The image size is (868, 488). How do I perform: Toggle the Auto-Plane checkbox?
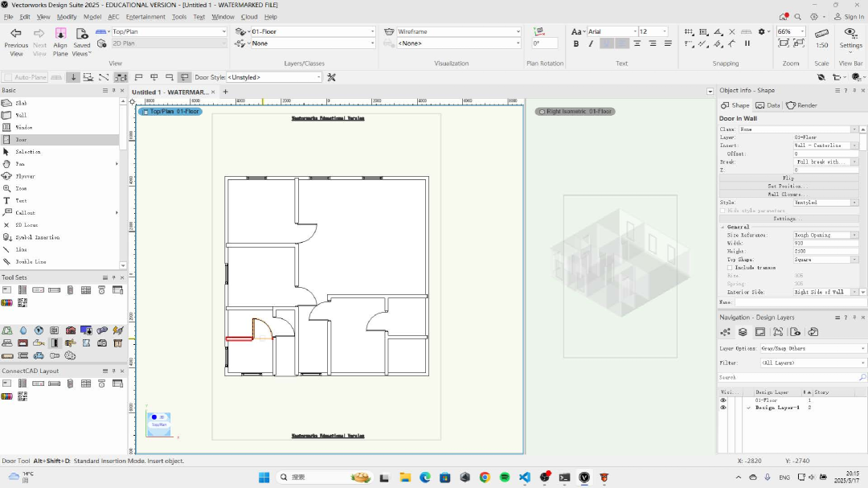(x=8, y=77)
